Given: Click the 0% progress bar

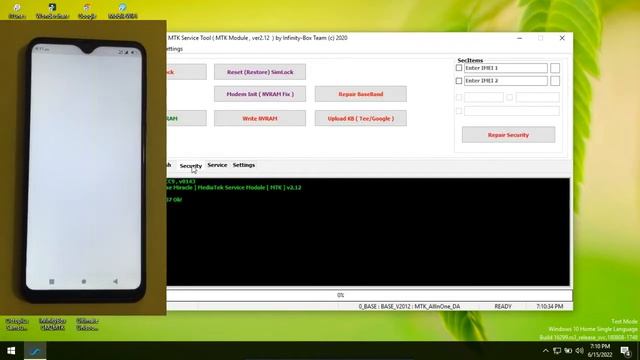Looking at the screenshot, I should click(369, 295).
